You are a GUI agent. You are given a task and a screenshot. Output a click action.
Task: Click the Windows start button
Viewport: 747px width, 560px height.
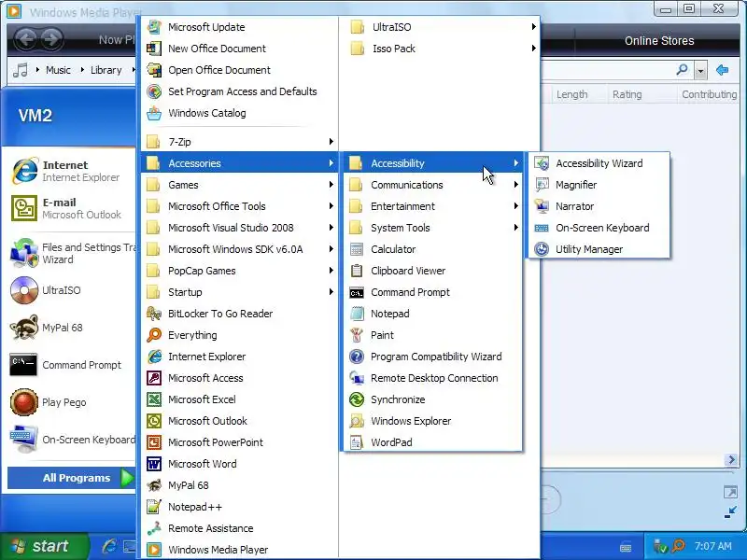pos(44,546)
